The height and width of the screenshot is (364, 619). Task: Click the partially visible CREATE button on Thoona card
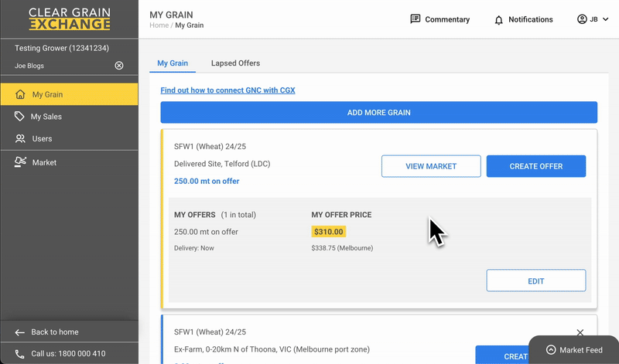[502, 355]
